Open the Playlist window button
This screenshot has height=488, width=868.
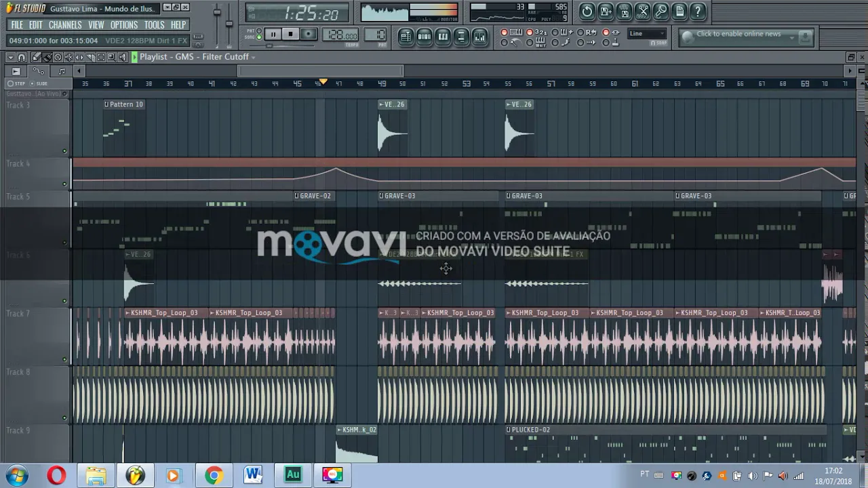click(x=406, y=37)
